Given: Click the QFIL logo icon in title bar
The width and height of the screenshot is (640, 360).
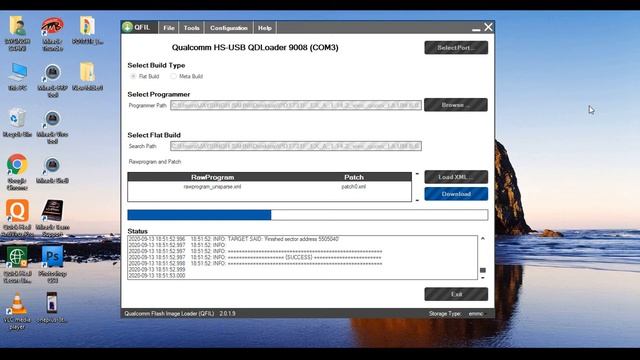Looking at the screenshot, I should coord(127,27).
